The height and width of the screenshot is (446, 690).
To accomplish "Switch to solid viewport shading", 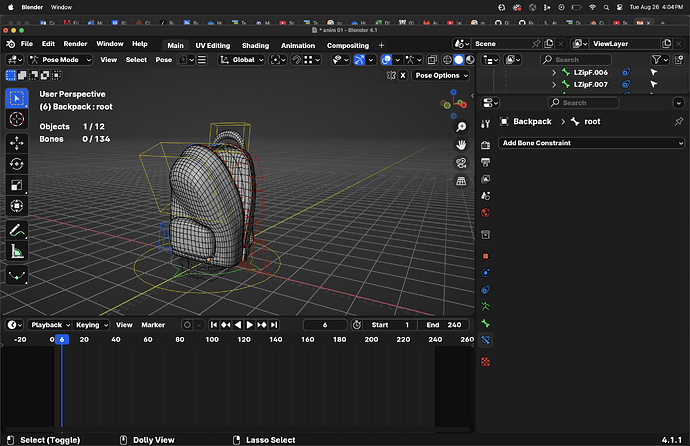I will [x=459, y=60].
